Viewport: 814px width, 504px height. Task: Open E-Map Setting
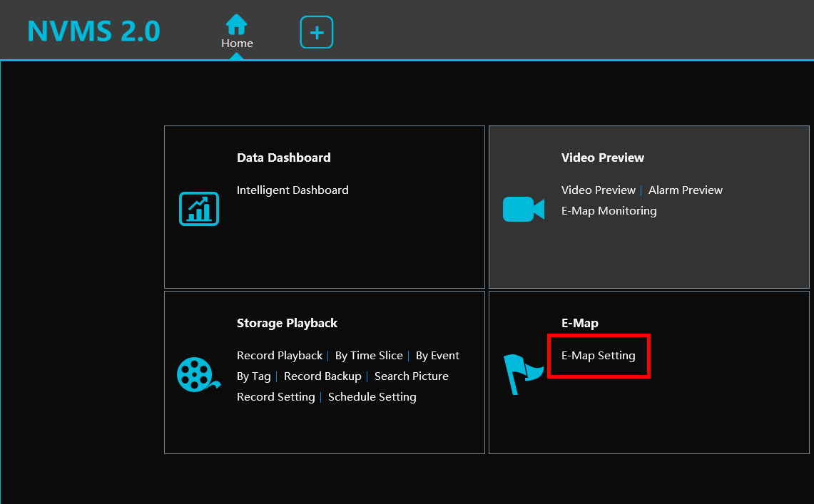click(x=598, y=356)
